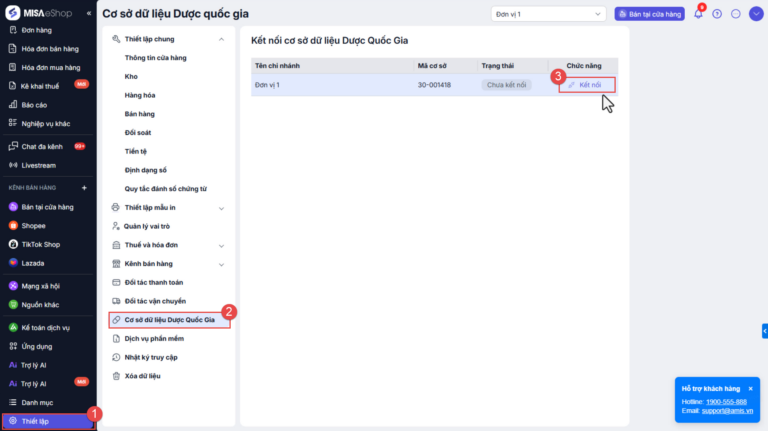Select Cơ sở dữ liệu Dược Quốc Gia
Image resolution: width=768 pixels, height=431 pixels.
click(169, 320)
